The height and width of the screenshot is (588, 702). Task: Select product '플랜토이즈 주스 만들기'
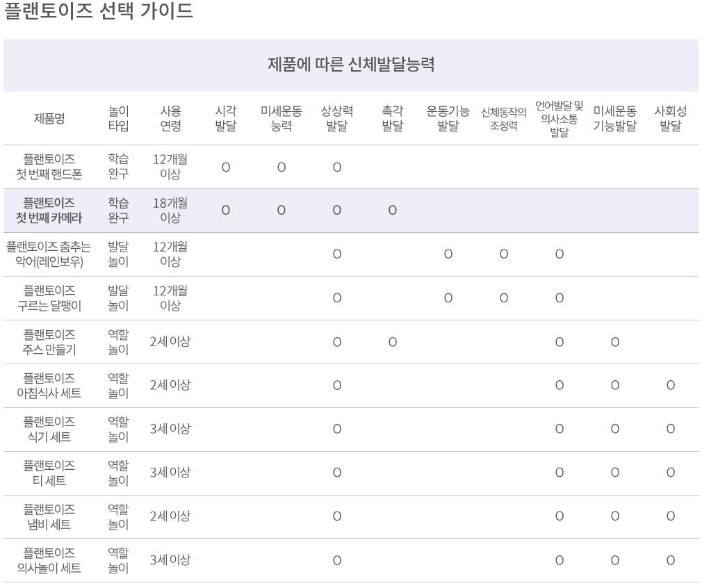49,342
